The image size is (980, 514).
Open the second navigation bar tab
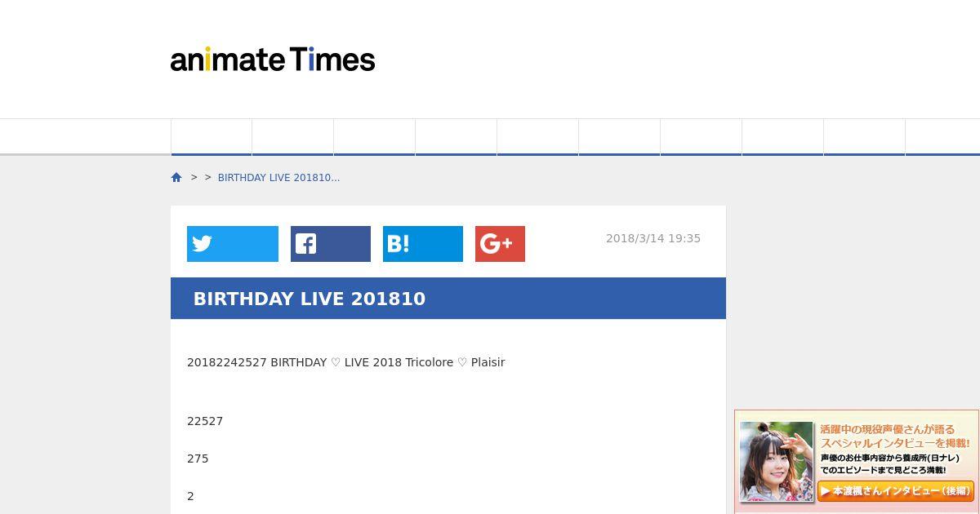[293, 137]
